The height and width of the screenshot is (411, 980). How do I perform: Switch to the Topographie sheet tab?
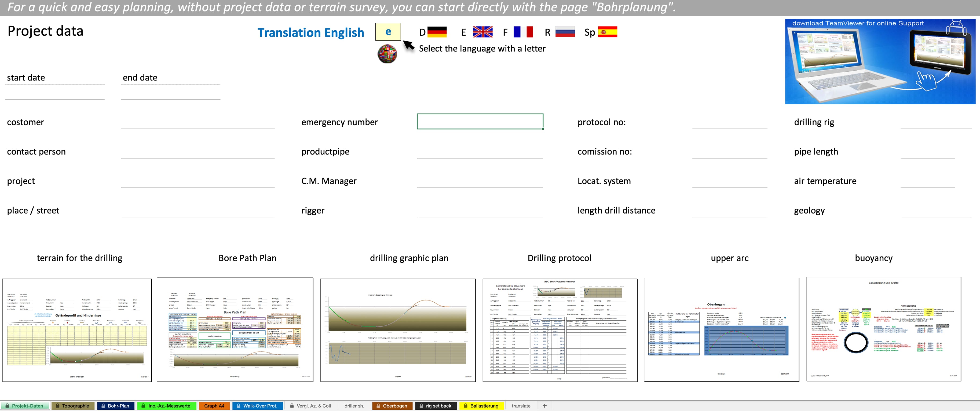click(73, 406)
